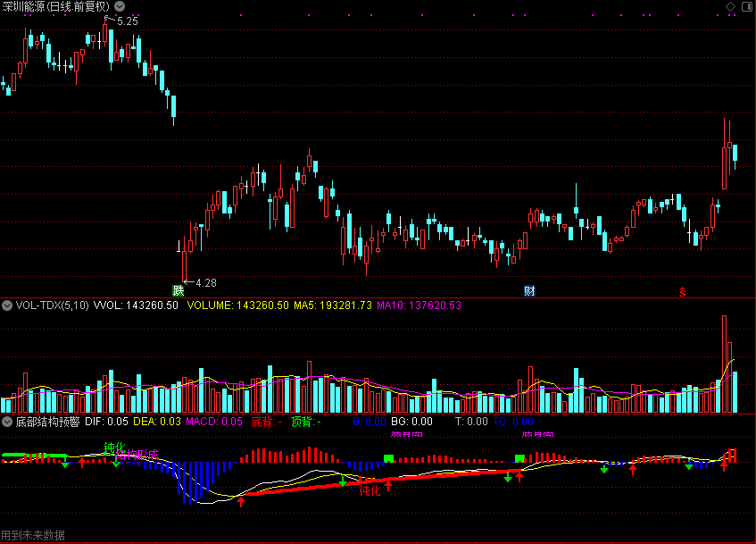This screenshot has width=756, height=544.
Task: Click the DIF: 0.05 value
Action: tap(106, 422)
